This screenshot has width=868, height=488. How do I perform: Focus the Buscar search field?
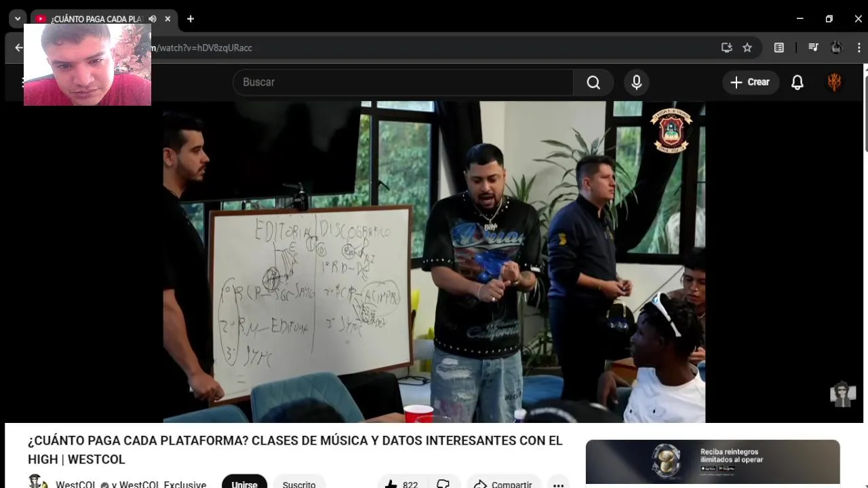pos(403,82)
